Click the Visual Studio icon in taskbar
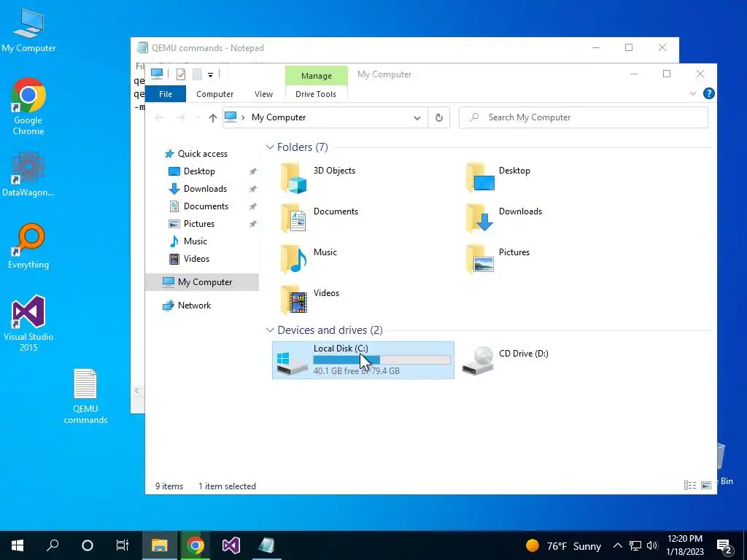Viewport: 747px width, 560px height. pyautogui.click(x=231, y=545)
